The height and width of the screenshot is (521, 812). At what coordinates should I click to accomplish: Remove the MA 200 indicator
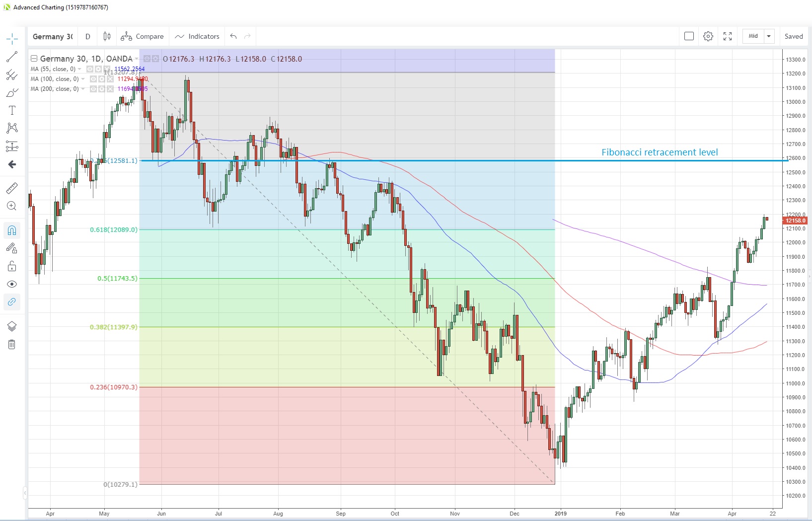tap(110, 89)
